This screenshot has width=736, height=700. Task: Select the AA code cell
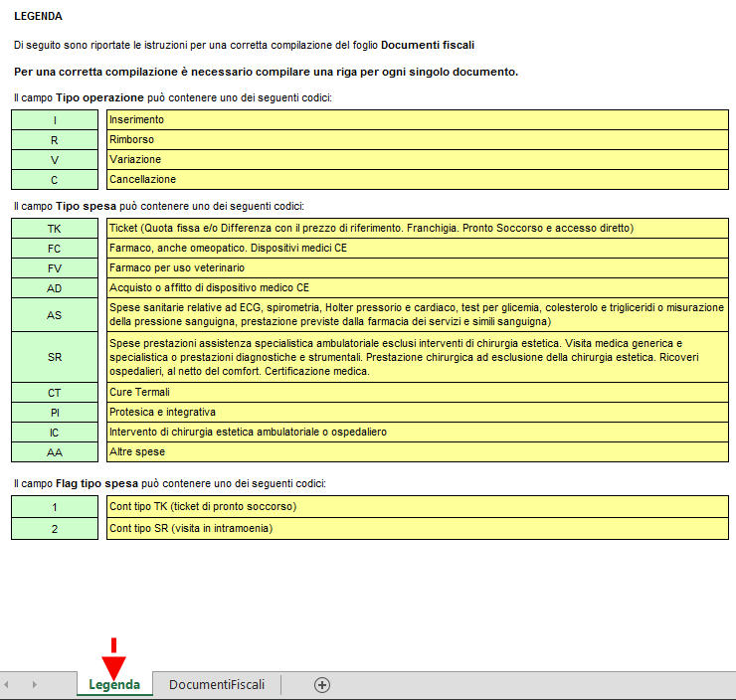click(x=55, y=452)
